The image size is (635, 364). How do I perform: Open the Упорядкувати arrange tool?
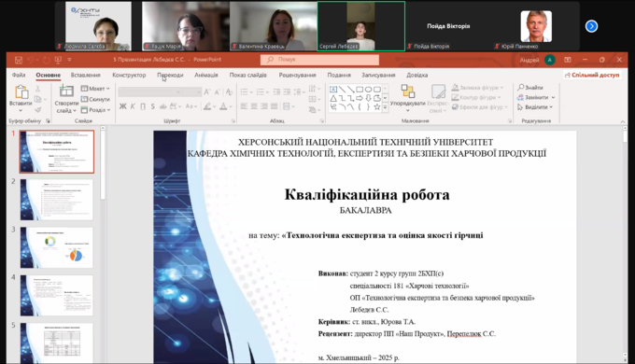tap(408, 98)
